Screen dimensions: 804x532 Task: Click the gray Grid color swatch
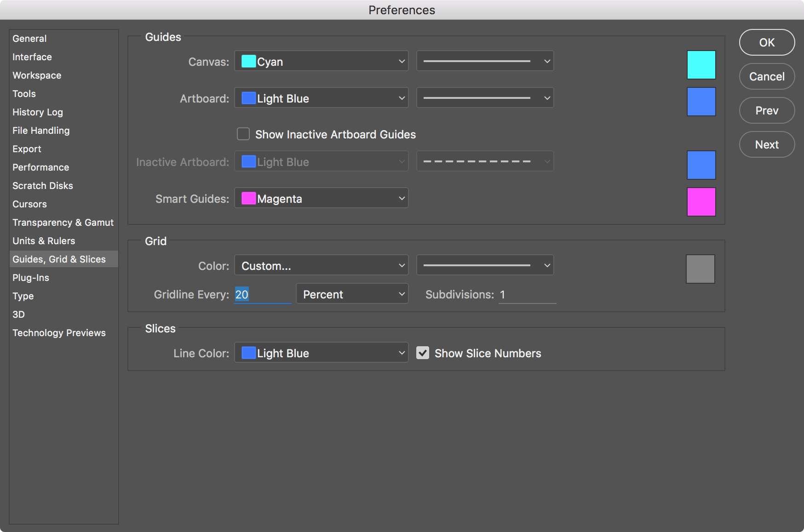700,269
